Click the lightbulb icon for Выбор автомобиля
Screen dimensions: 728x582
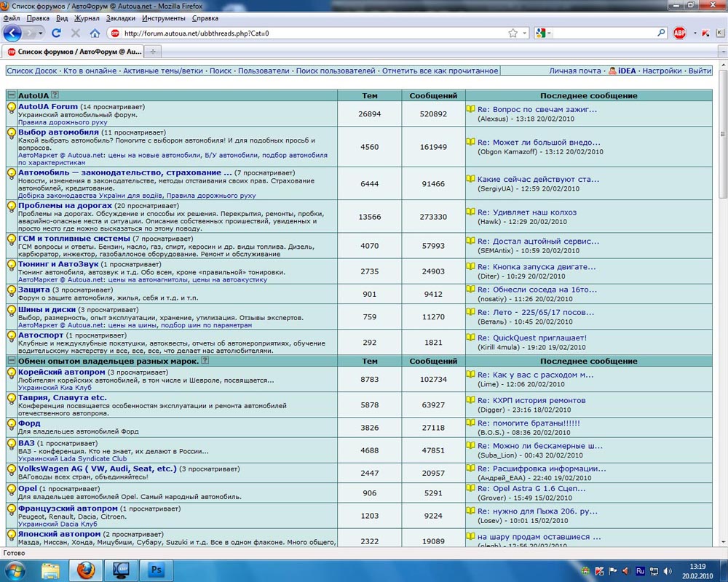coord(11,133)
